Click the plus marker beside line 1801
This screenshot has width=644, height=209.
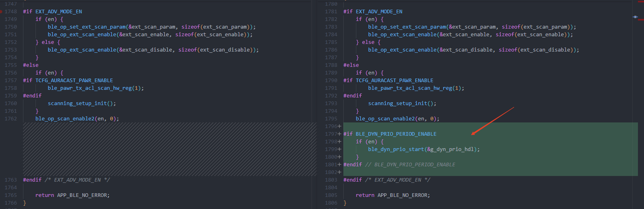pyautogui.click(x=339, y=165)
